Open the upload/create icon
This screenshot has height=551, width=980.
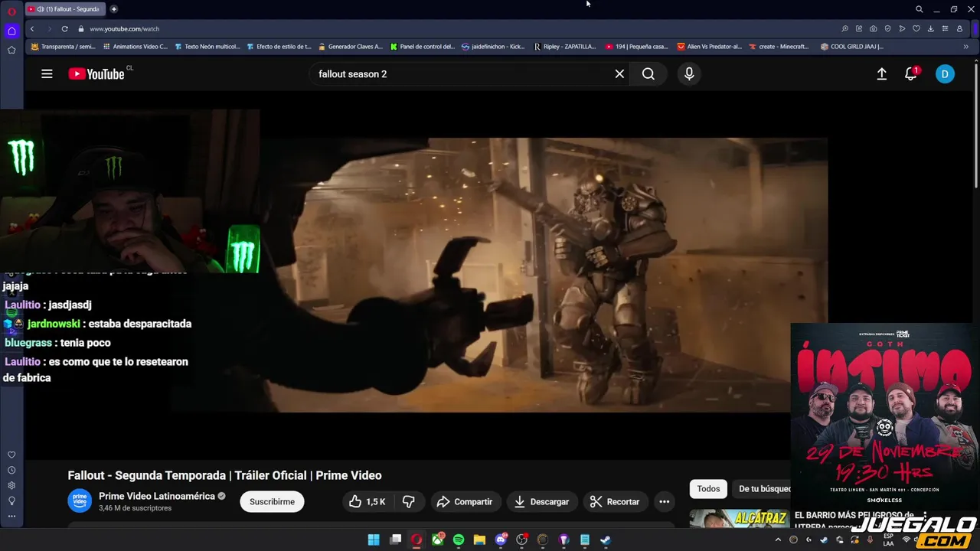tap(882, 74)
